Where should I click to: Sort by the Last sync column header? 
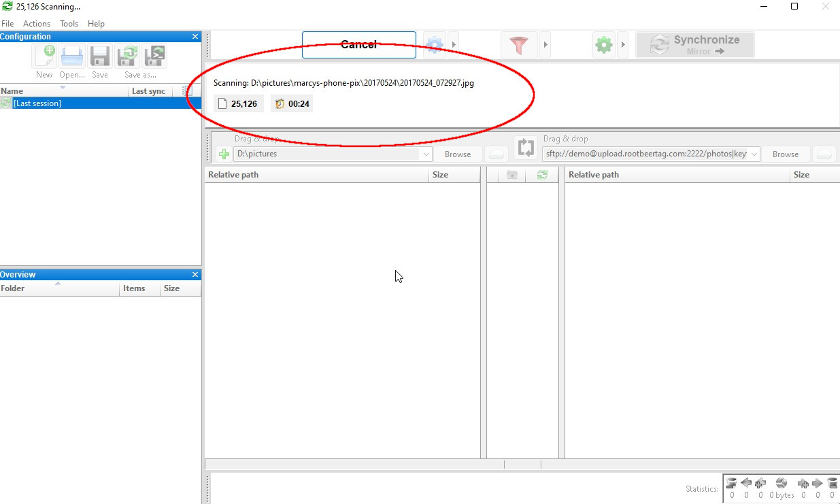point(148,91)
